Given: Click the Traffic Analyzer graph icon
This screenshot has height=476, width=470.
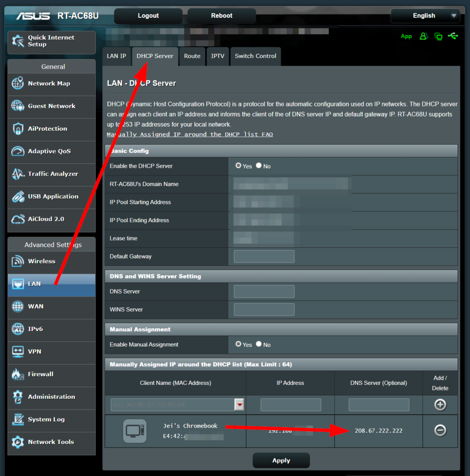Looking at the screenshot, I should (x=18, y=174).
